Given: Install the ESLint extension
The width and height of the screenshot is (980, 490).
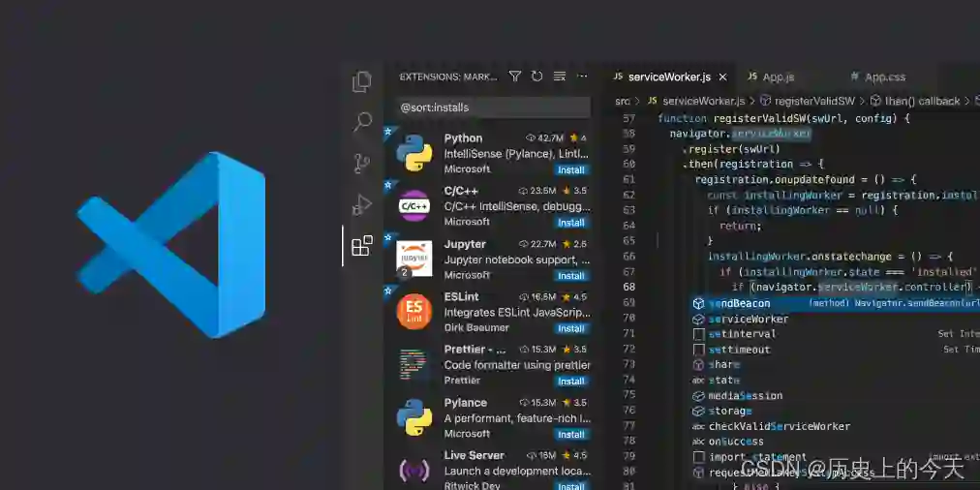Looking at the screenshot, I should pyautogui.click(x=570, y=328).
